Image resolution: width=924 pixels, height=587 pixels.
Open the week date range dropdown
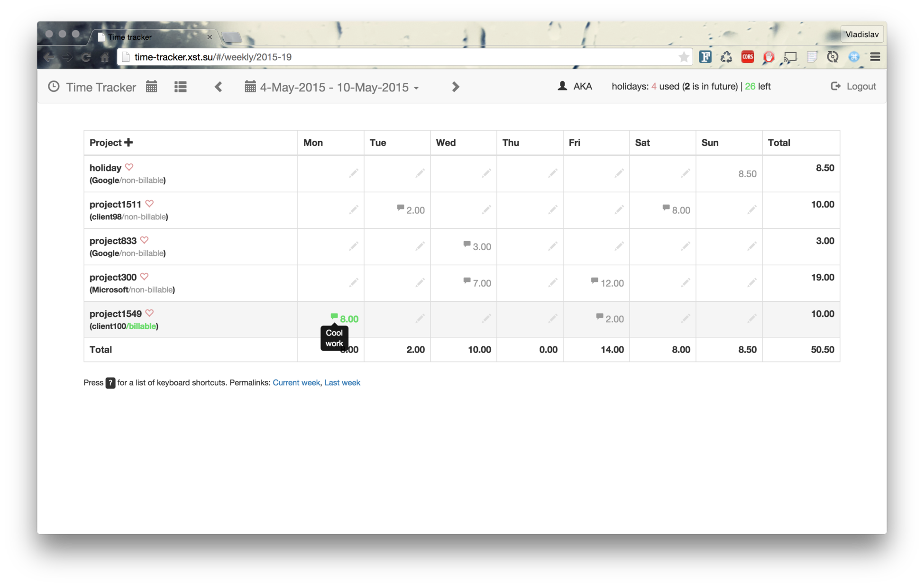coord(332,87)
